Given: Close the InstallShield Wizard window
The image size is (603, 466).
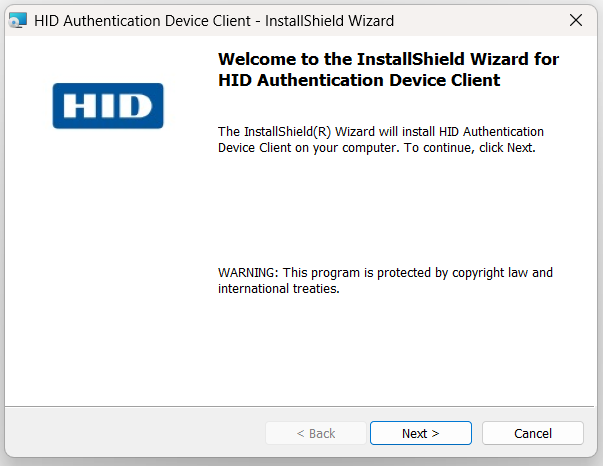Looking at the screenshot, I should pyautogui.click(x=575, y=20).
